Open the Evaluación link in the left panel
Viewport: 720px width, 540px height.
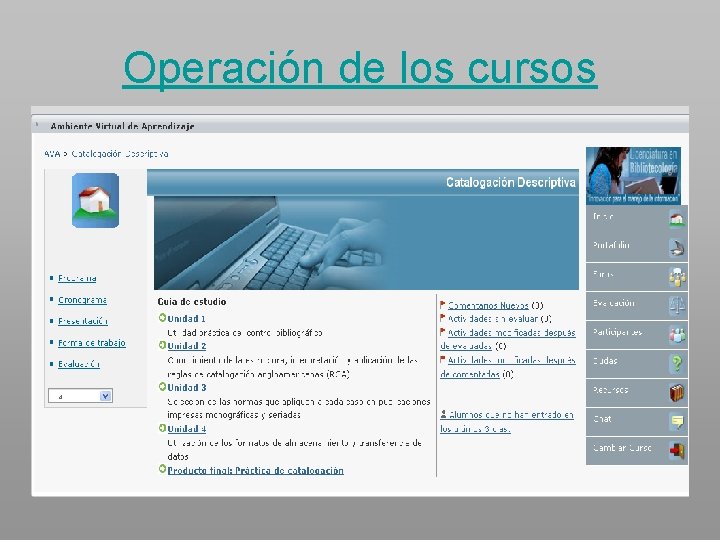(79, 364)
